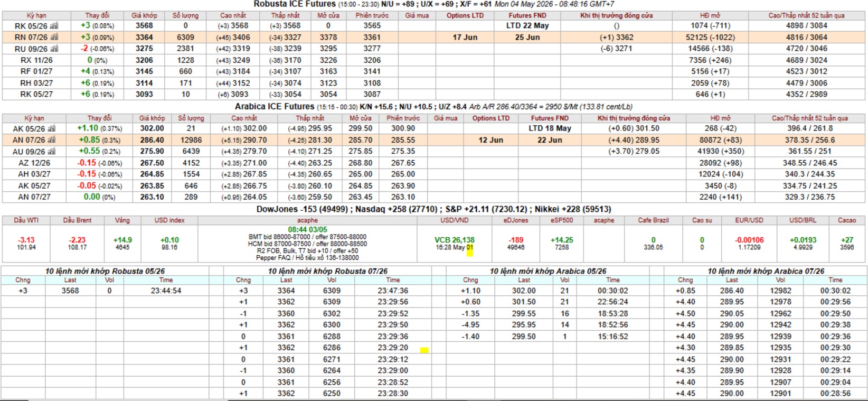
Task: Click the DowJones and Nasdaq index summary line
Action: pos(433,209)
